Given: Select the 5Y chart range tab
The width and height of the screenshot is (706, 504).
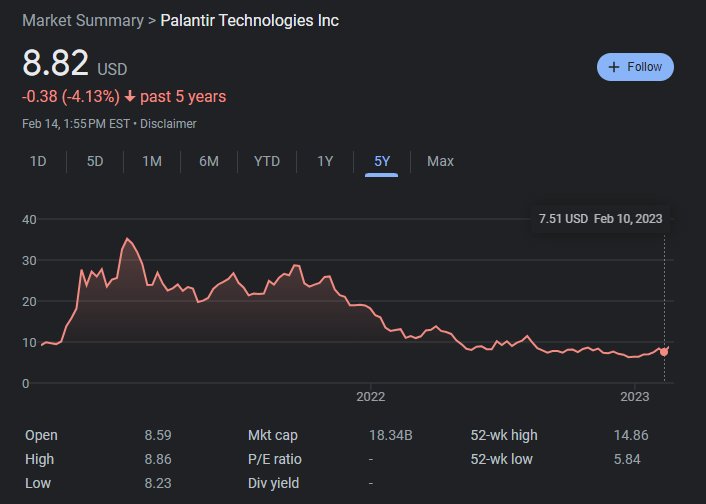Looking at the screenshot, I should (382, 161).
